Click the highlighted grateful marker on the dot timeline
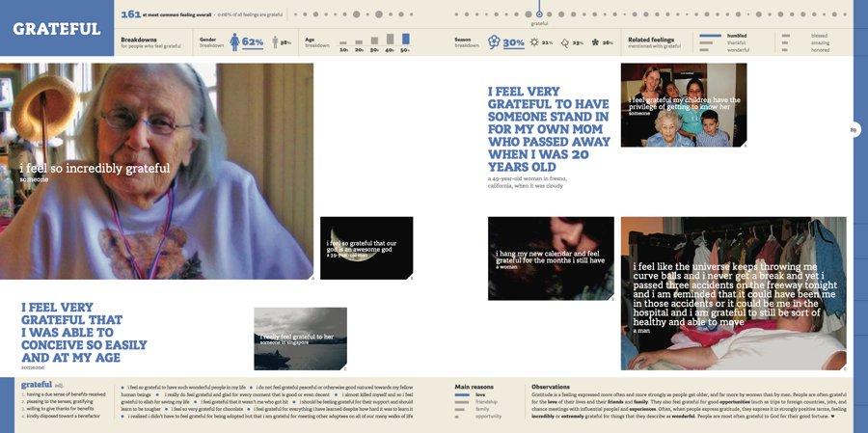 (539, 14)
